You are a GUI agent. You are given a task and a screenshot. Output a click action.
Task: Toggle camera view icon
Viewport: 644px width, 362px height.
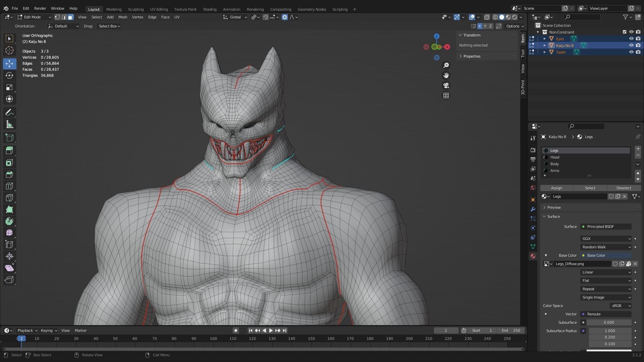tap(446, 85)
